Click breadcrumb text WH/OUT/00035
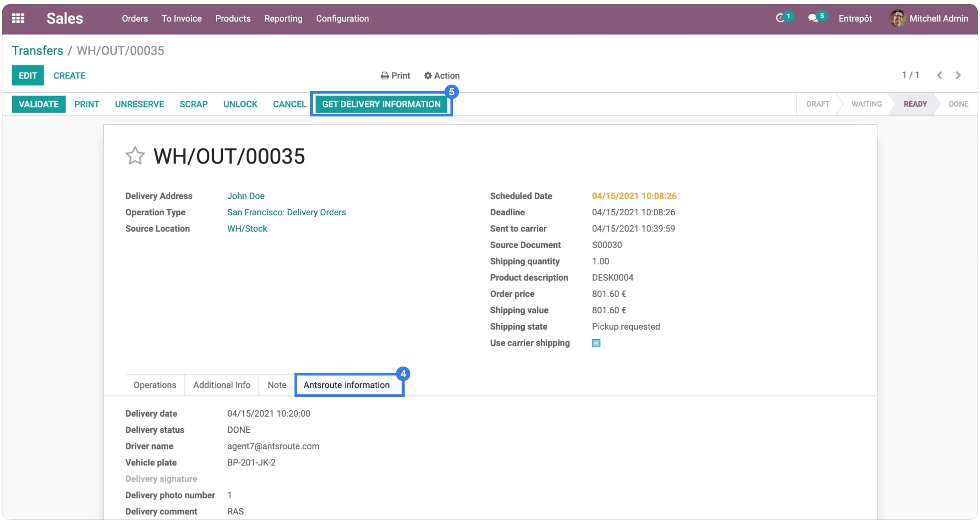Image resolution: width=980 pixels, height=523 pixels. (x=120, y=50)
